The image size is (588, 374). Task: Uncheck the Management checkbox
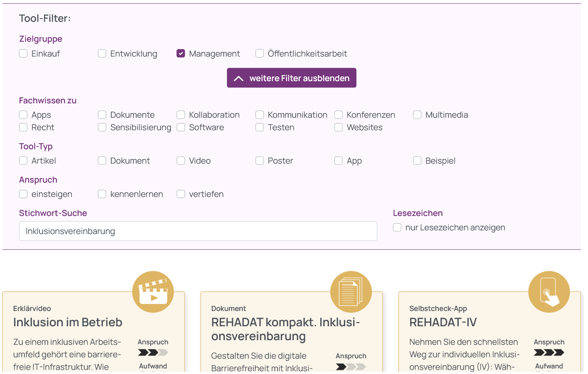tap(181, 53)
